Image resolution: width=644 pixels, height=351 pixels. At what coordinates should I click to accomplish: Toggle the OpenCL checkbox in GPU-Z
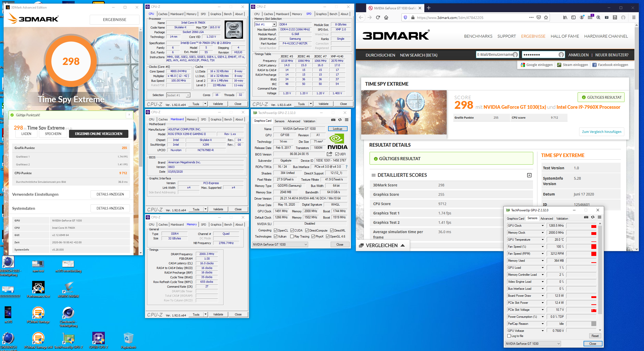tap(275, 231)
